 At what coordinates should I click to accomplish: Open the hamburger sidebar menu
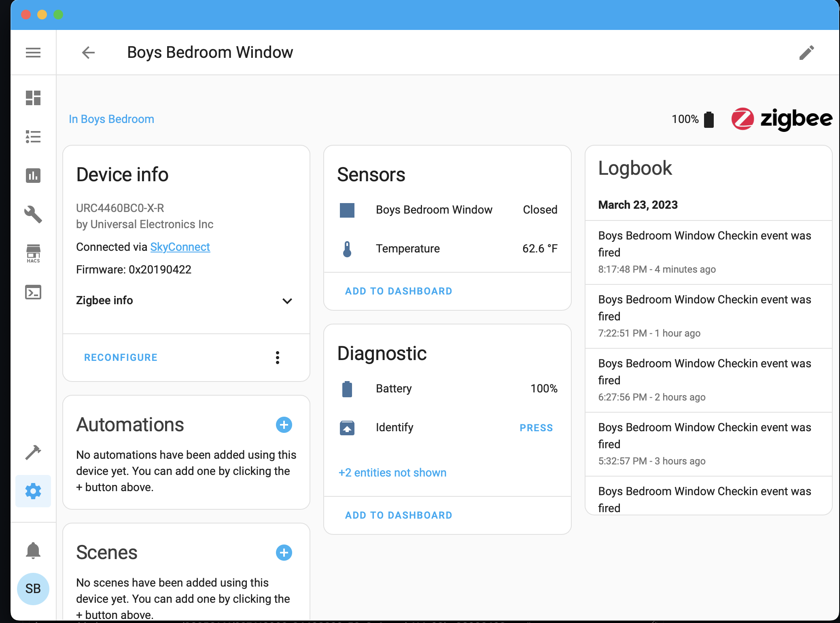point(33,53)
